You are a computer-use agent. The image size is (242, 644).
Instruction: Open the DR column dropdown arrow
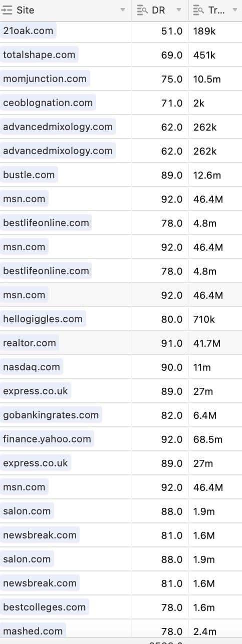pyautogui.click(x=179, y=11)
